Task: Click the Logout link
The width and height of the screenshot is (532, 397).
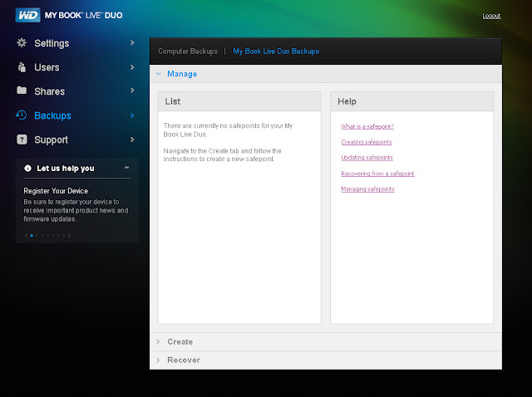Action: (491, 16)
